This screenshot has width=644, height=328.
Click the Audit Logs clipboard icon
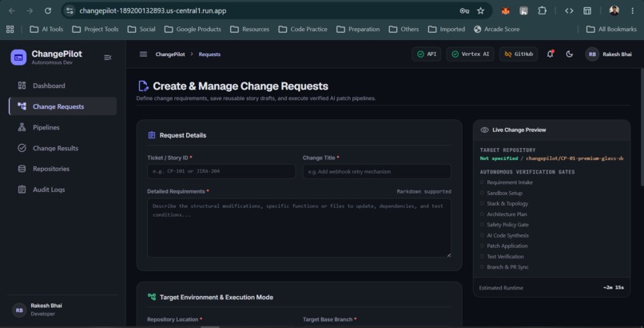click(22, 190)
